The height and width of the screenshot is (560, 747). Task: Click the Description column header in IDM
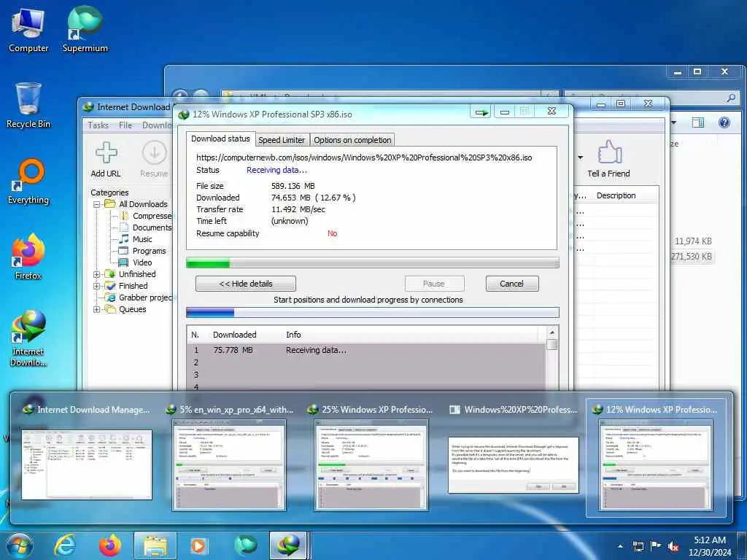616,195
